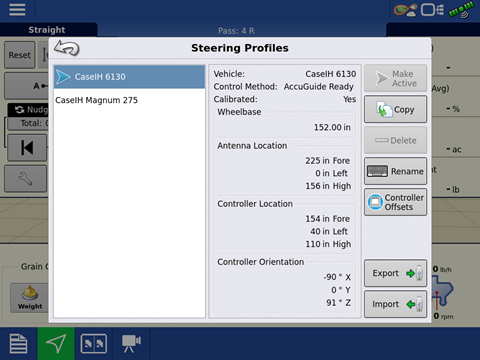The width and height of the screenshot is (480, 360).
Task: Export the steering profile
Action: 395,273
